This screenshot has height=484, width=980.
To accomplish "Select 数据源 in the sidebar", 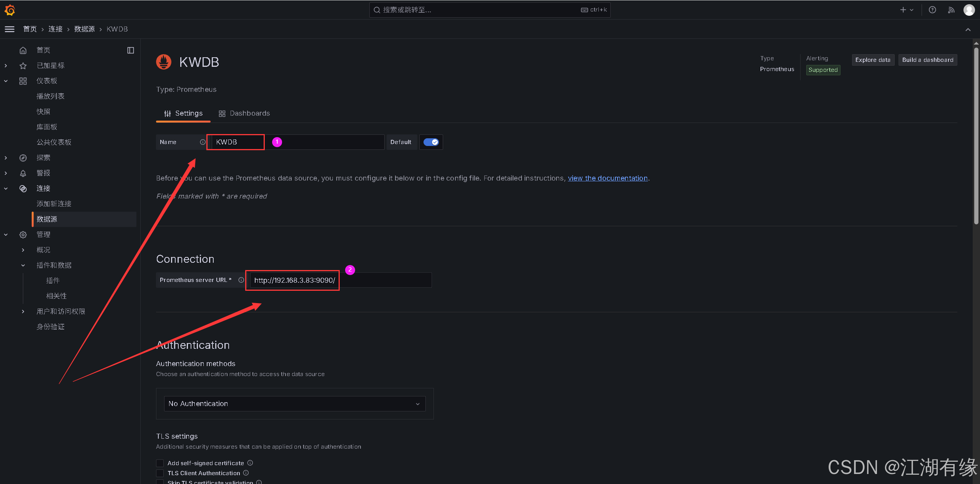I will (84, 219).
